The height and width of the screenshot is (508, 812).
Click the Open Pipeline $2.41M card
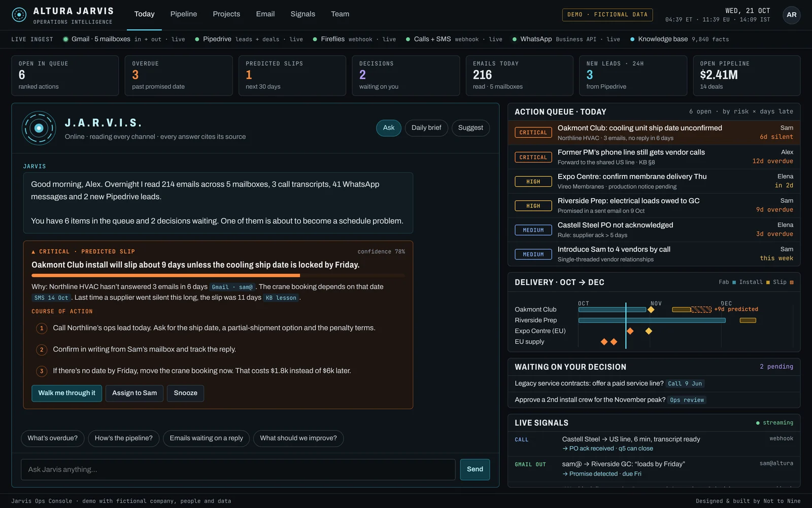[747, 76]
